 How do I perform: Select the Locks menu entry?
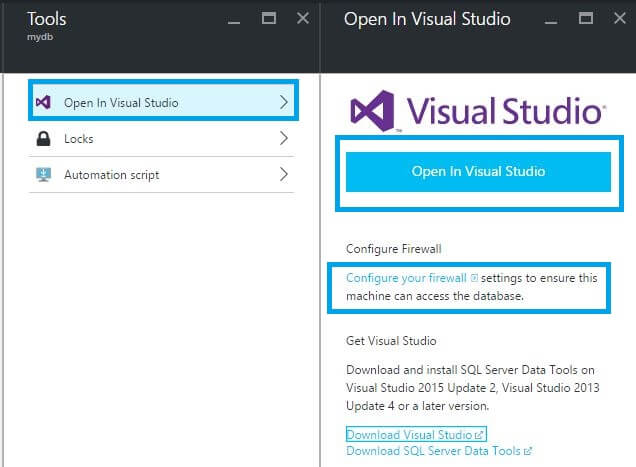pyautogui.click(x=79, y=139)
